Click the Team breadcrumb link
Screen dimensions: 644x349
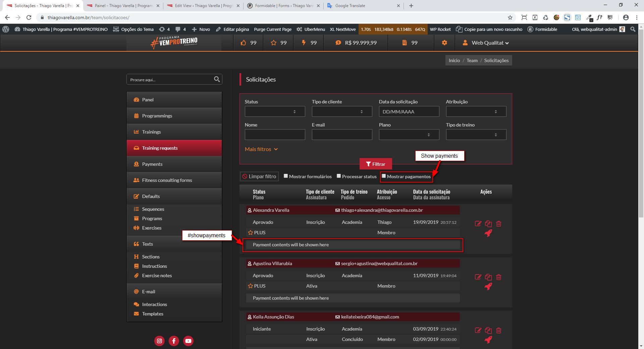pos(472,60)
